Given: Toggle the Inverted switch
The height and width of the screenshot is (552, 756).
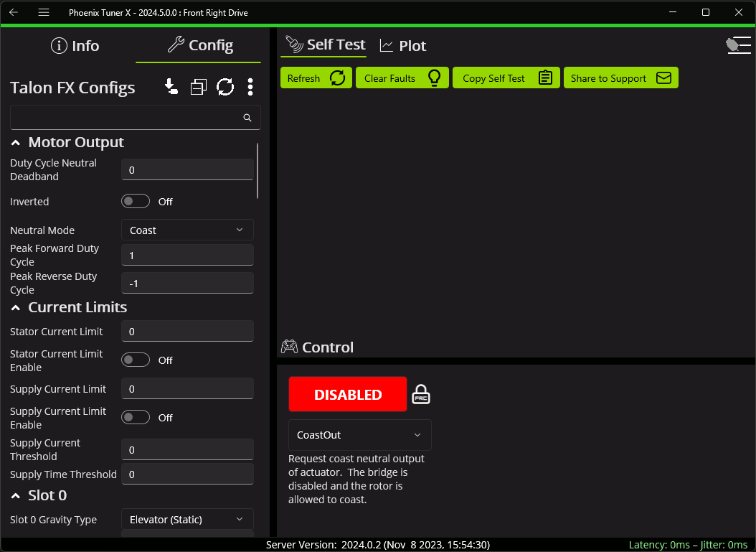Looking at the screenshot, I should pyautogui.click(x=136, y=201).
